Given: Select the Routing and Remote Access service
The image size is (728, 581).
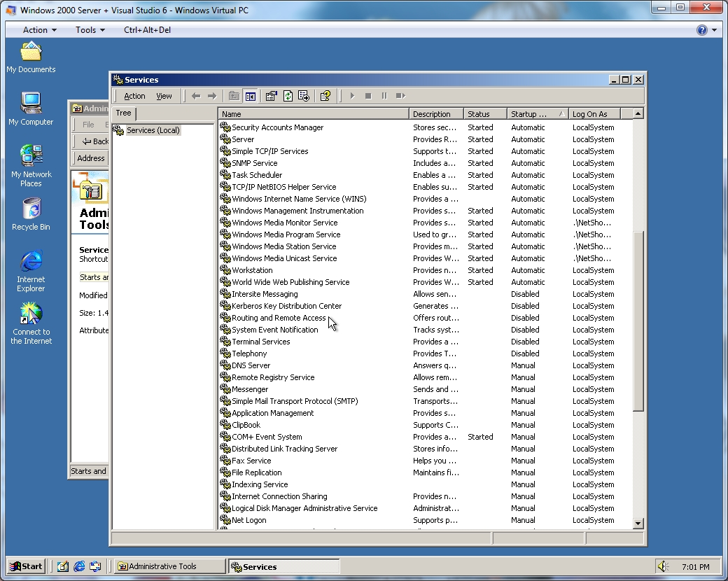Looking at the screenshot, I should [278, 318].
